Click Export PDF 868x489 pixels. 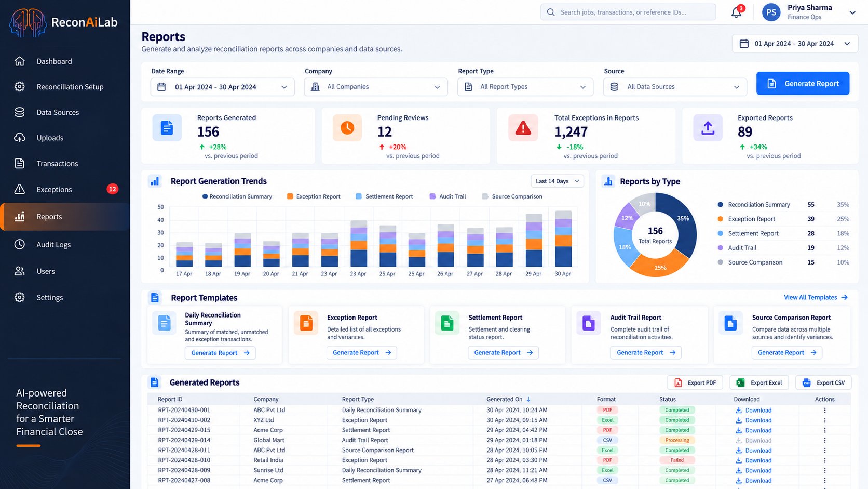point(695,383)
